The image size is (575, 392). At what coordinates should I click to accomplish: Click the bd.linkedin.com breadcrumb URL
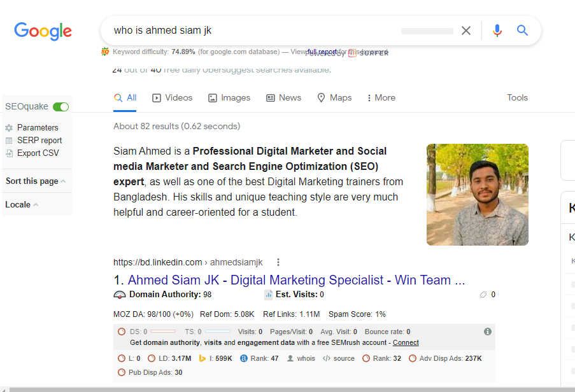pos(188,262)
